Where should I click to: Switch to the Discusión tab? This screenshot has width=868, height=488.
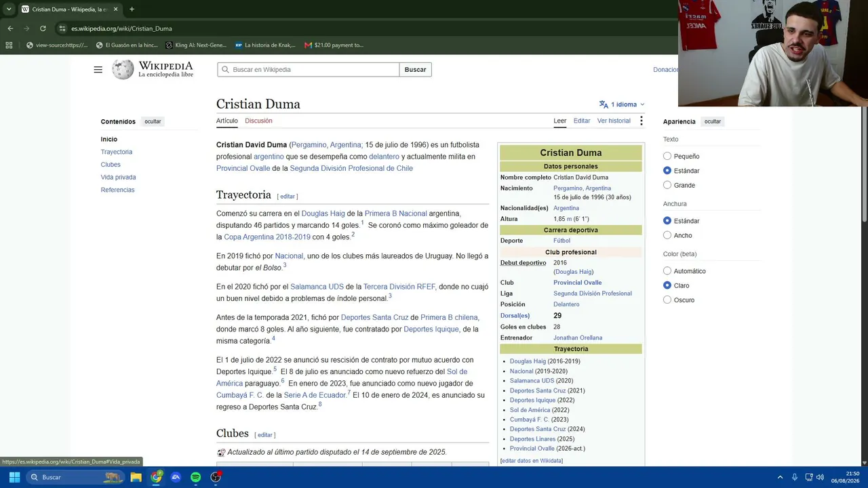[258, 121]
